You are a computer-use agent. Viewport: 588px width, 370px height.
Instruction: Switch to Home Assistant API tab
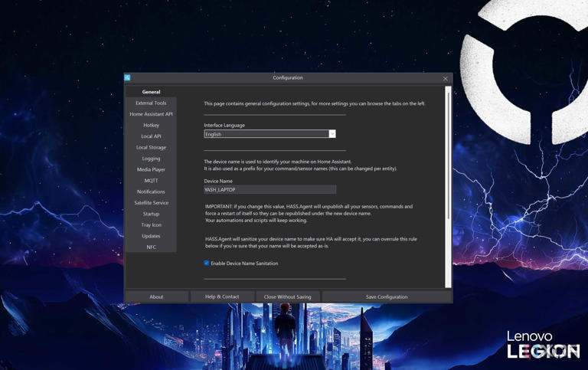(151, 114)
